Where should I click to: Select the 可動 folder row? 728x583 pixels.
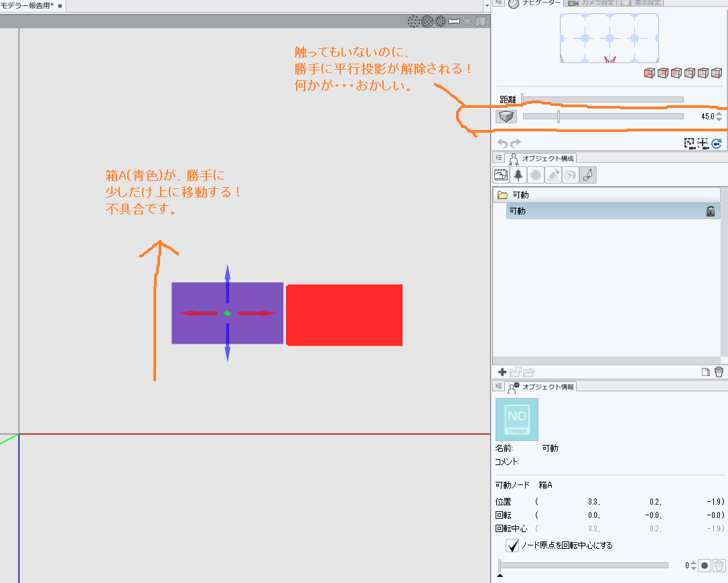tap(606, 194)
